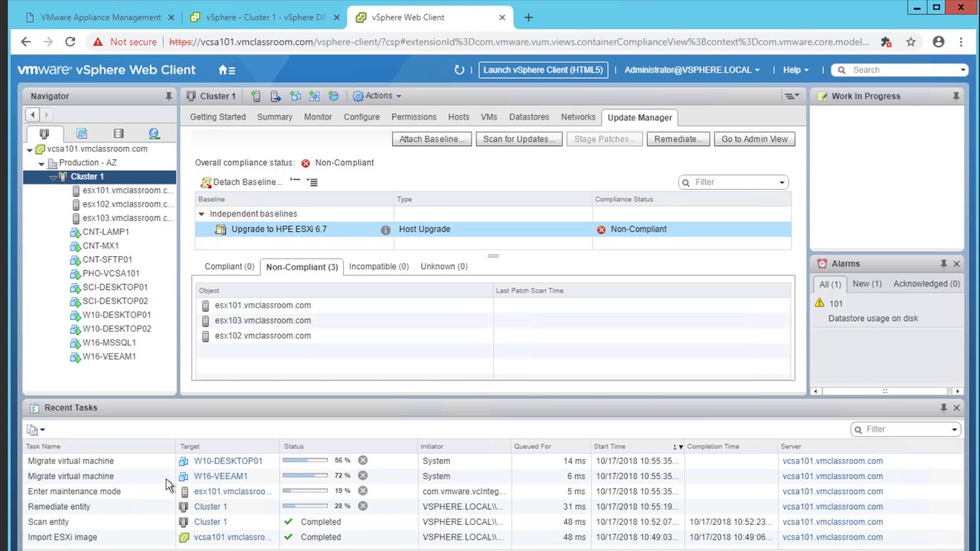Cancel the W16-VEEAM1 migrate task
This screenshot has height=551, width=980.
click(x=363, y=476)
